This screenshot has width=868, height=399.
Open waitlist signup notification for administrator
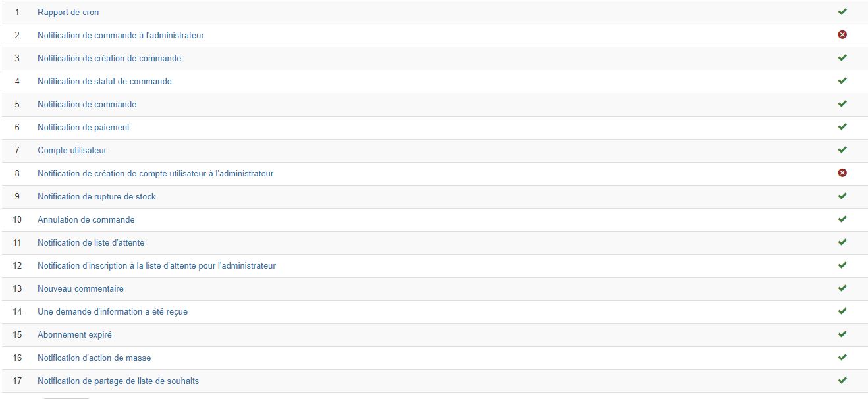pyautogui.click(x=156, y=266)
